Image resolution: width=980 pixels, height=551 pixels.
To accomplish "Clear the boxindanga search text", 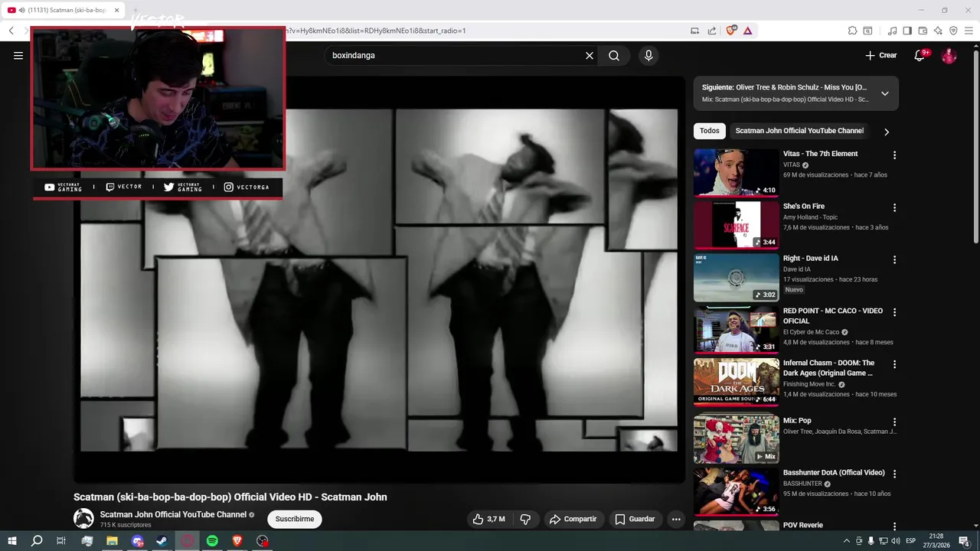I will point(590,55).
